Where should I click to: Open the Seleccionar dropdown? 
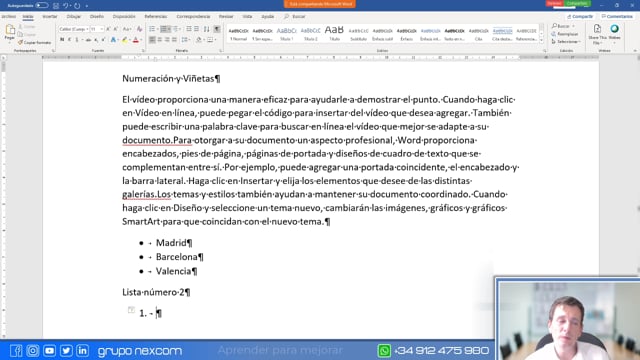pyautogui.click(x=566, y=42)
